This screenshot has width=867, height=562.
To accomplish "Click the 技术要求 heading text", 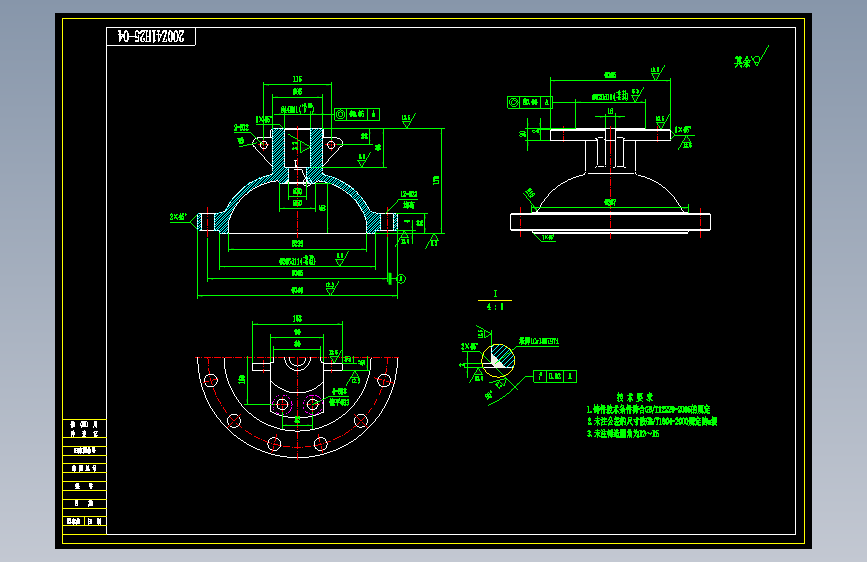I will pyautogui.click(x=635, y=397).
